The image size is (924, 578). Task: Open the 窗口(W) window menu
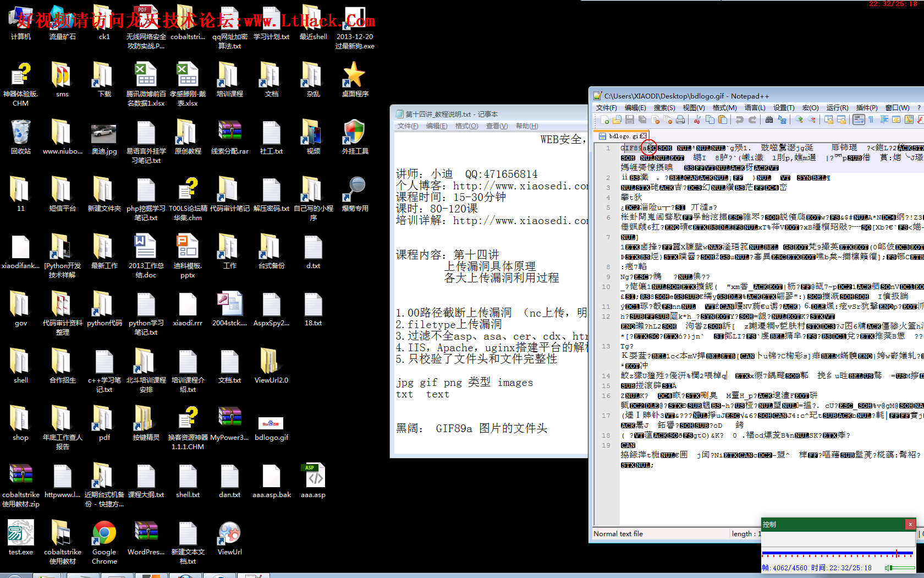(897, 108)
